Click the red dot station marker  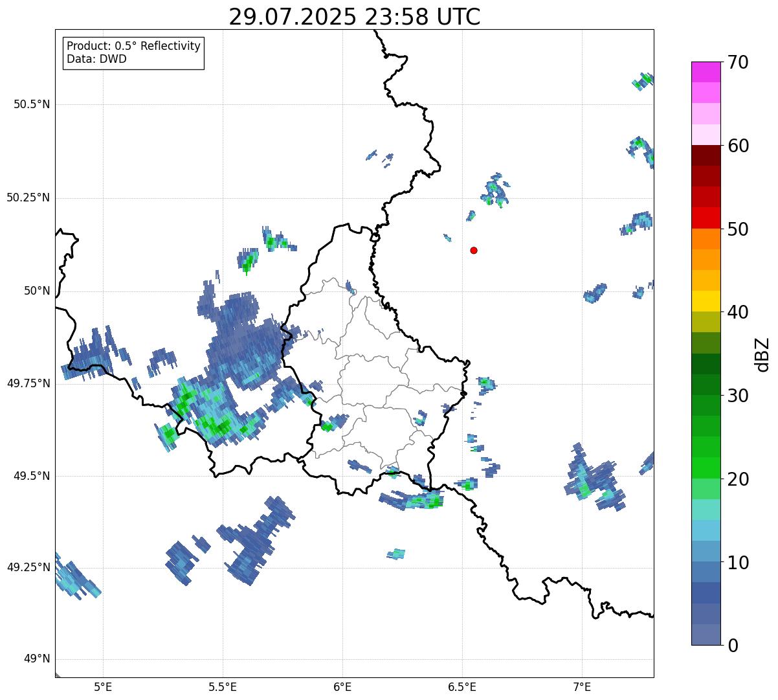pyautogui.click(x=474, y=250)
